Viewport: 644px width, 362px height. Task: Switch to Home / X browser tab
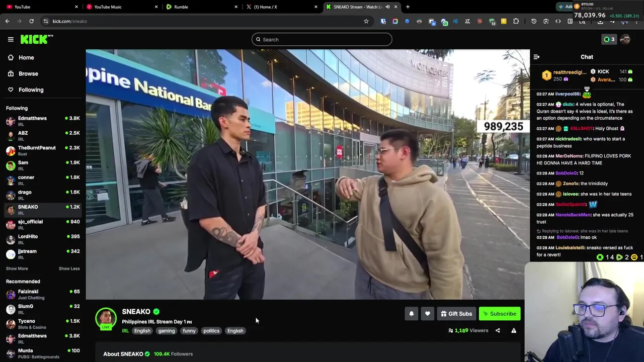pos(281,7)
